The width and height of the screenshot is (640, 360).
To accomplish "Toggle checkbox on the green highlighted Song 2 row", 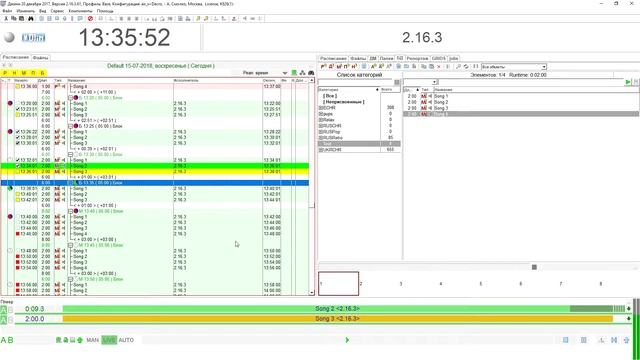I will pyautogui.click(x=18, y=166).
